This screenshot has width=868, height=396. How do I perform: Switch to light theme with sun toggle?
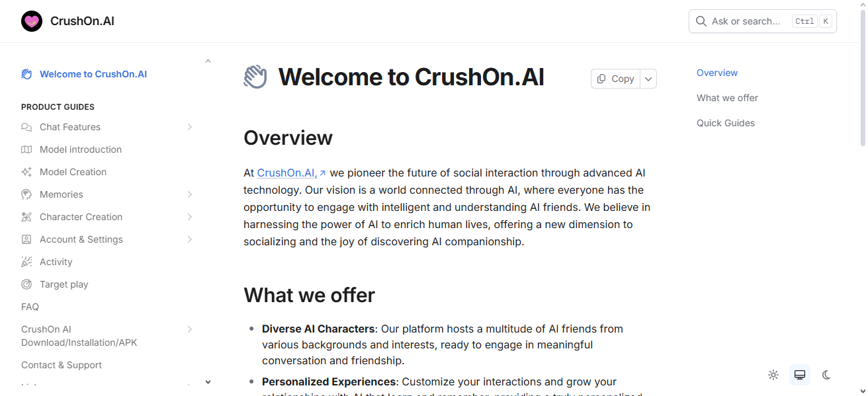[x=773, y=375]
